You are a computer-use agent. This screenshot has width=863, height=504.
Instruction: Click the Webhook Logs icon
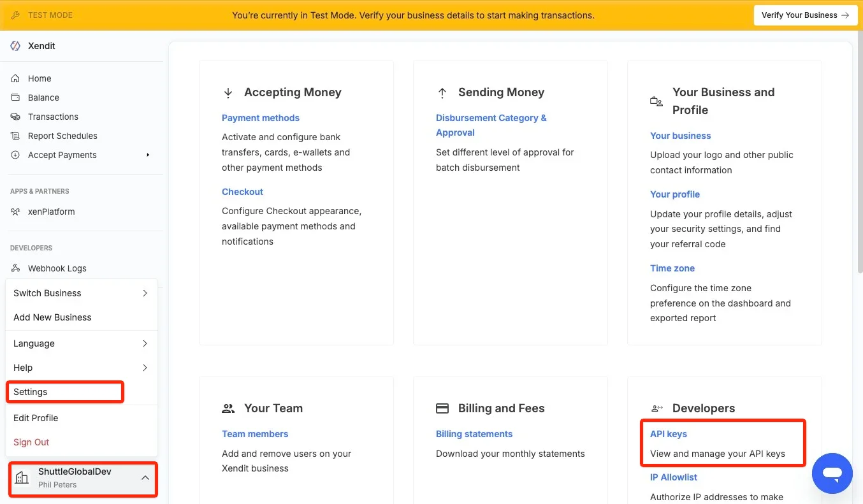point(16,268)
